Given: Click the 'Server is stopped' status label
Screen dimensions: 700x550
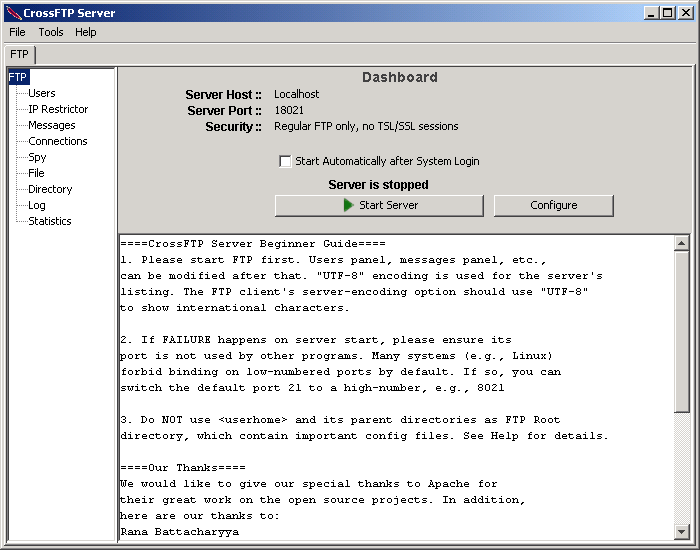Looking at the screenshot, I should 379,184.
